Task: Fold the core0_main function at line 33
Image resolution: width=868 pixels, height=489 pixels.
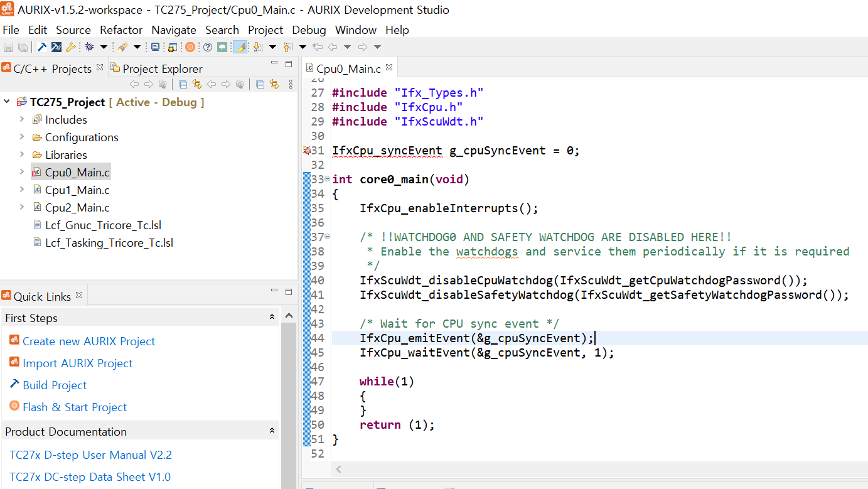Action: point(328,180)
